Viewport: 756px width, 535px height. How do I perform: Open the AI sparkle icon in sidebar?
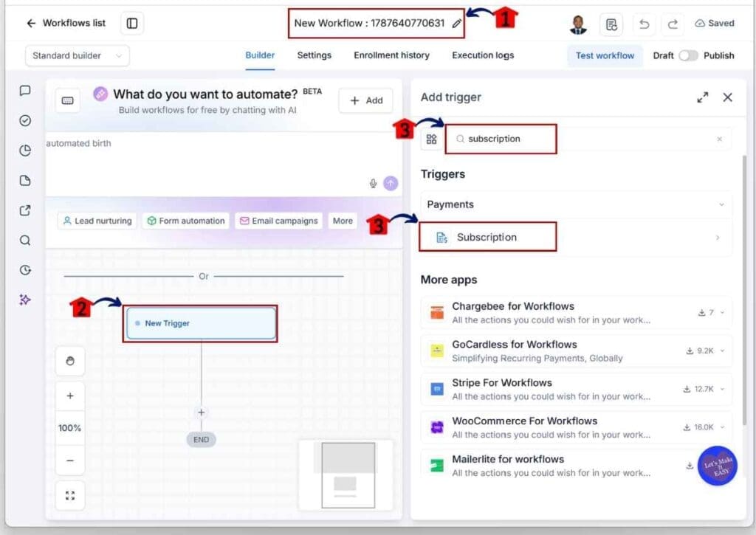pos(25,300)
